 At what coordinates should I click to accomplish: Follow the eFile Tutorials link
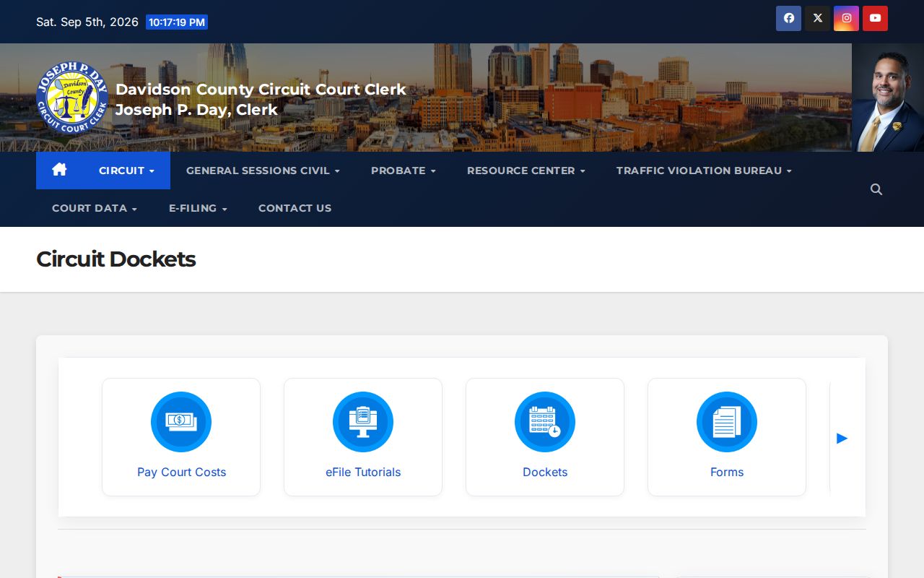pos(363,472)
